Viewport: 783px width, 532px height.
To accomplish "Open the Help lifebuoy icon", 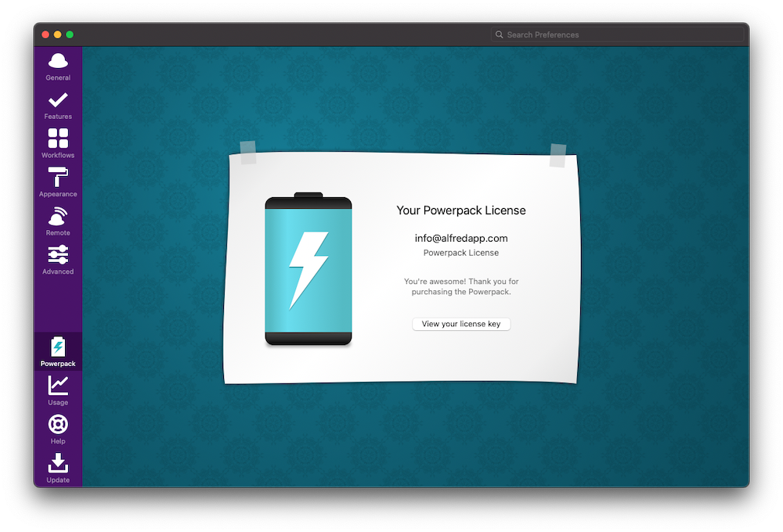I will (58, 425).
